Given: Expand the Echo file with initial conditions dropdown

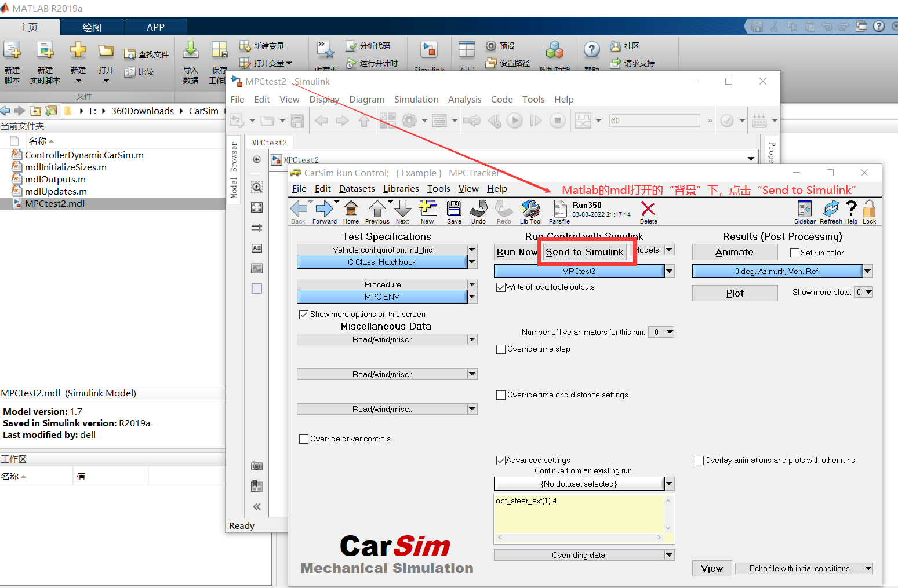Looking at the screenshot, I should 867,568.
